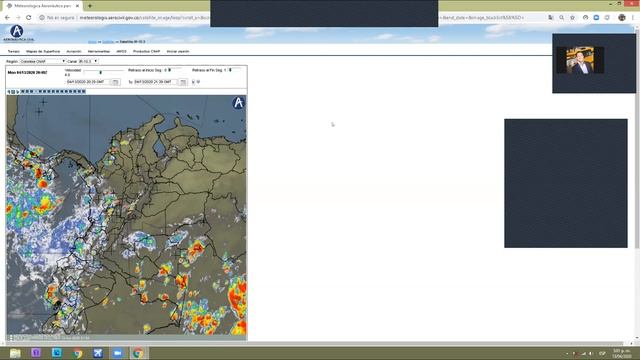Image resolution: width=640 pixels, height=360 pixels.
Task: Open the Aviación menu
Action: click(74, 51)
